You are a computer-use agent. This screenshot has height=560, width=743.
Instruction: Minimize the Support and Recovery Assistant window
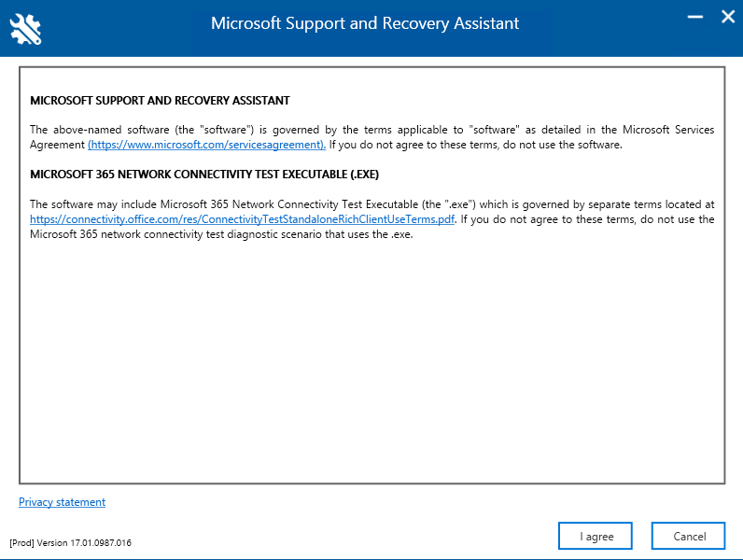click(694, 17)
